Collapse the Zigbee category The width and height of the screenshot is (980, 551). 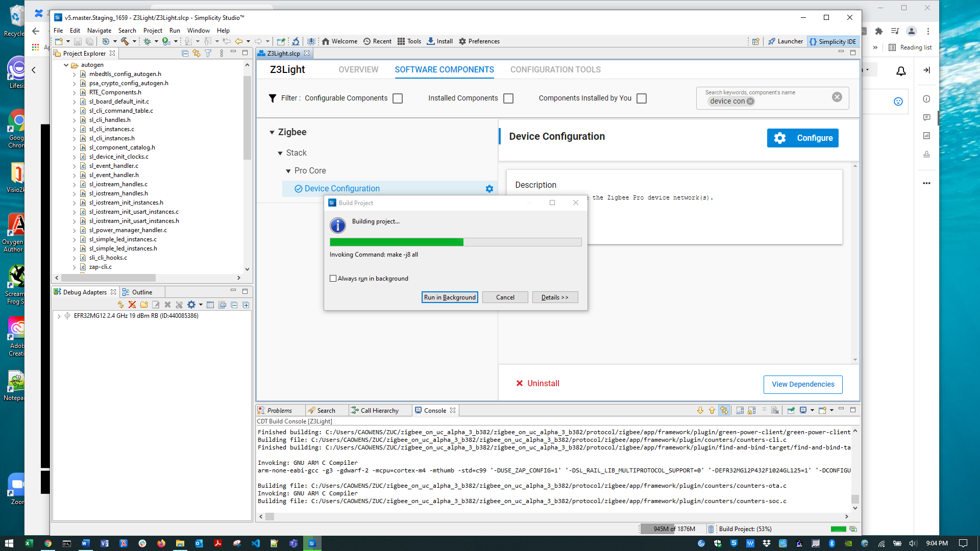click(272, 133)
